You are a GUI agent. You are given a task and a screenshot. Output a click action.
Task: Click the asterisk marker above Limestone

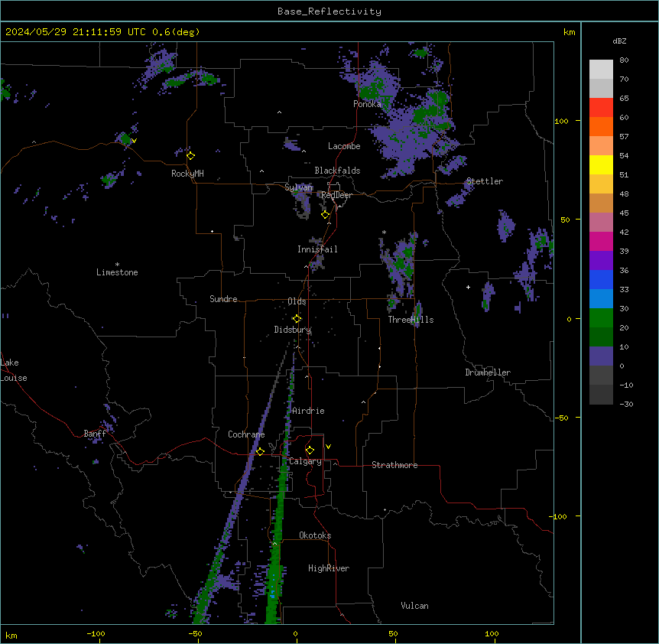[x=117, y=265]
